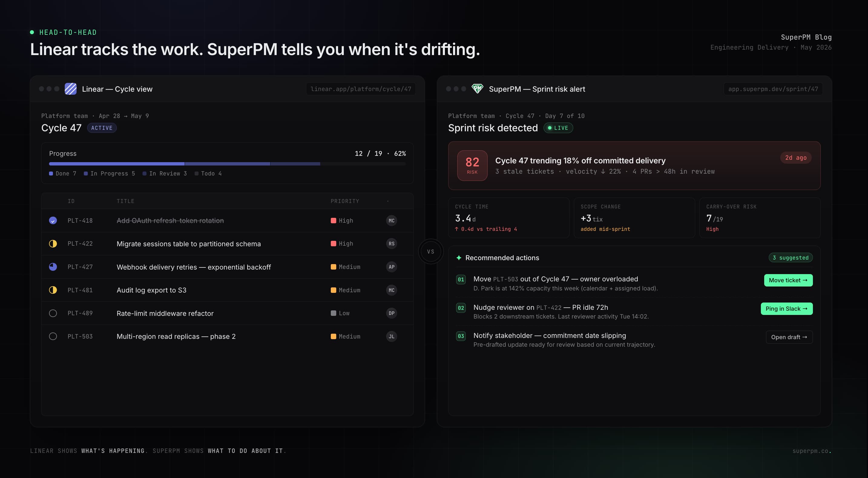Click the Ping in Slack button

[787, 309]
